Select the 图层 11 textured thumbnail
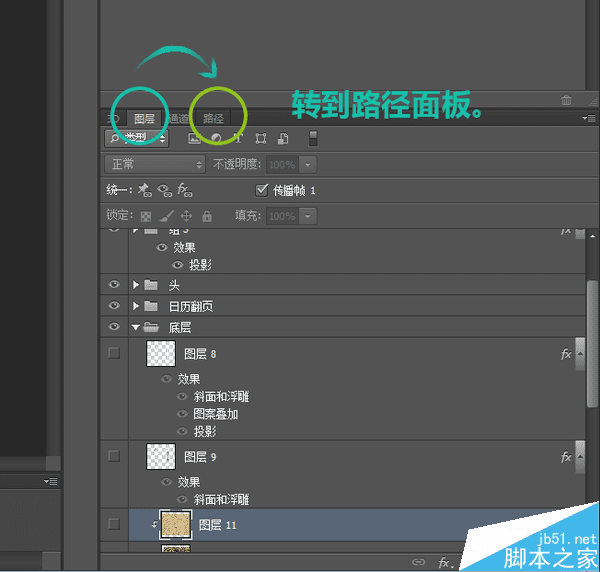The height and width of the screenshot is (572, 600). coord(176,525)
